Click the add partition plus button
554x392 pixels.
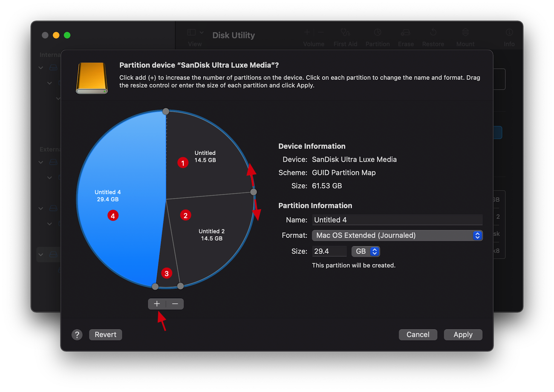tap(157, 304)
